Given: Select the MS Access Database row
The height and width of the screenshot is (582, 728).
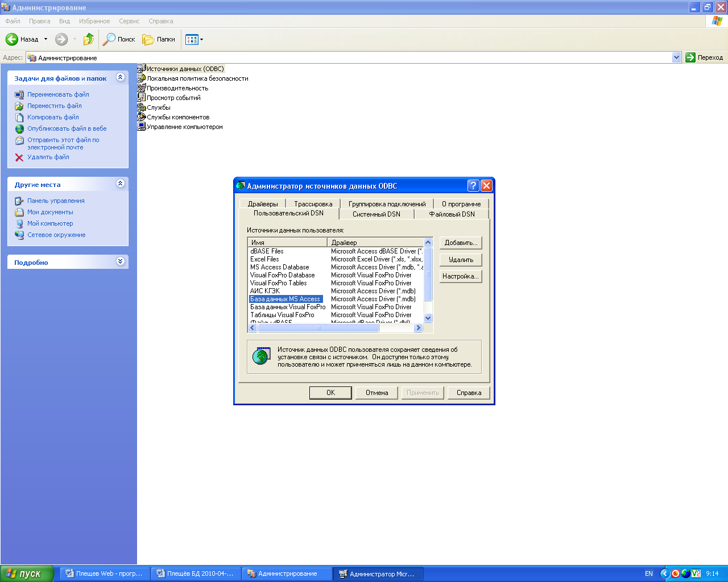Looking at the screenshot, I should tap(336, 267).
